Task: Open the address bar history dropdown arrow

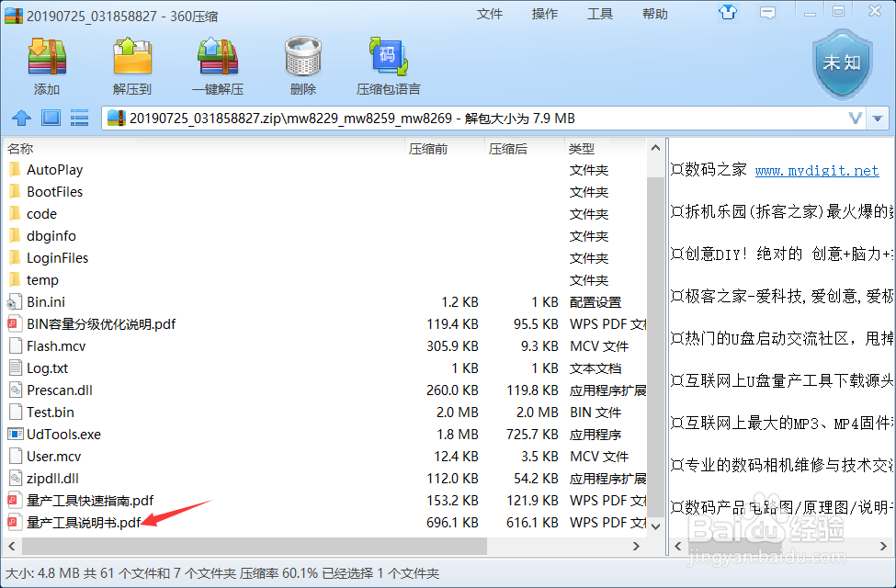Action: point(878,119)
